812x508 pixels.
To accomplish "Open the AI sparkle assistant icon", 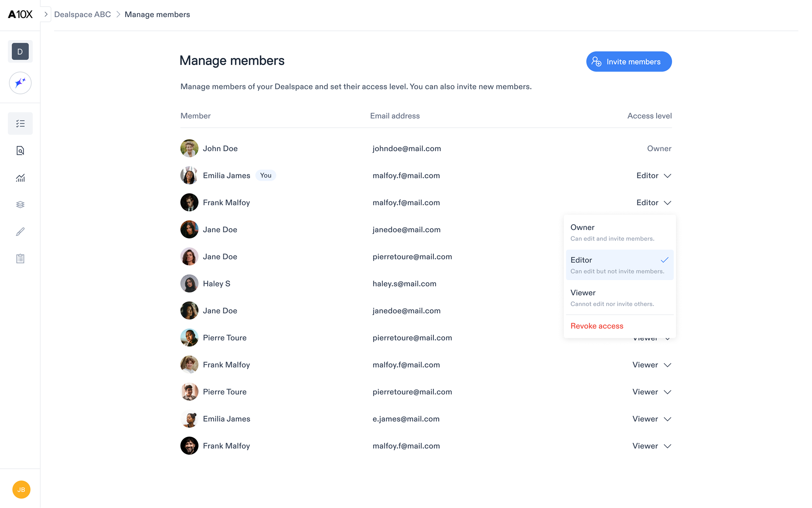I will pos(20,83).
